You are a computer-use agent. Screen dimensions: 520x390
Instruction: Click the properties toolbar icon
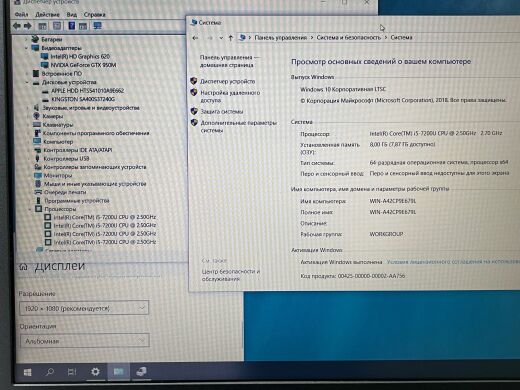(57, 26)
